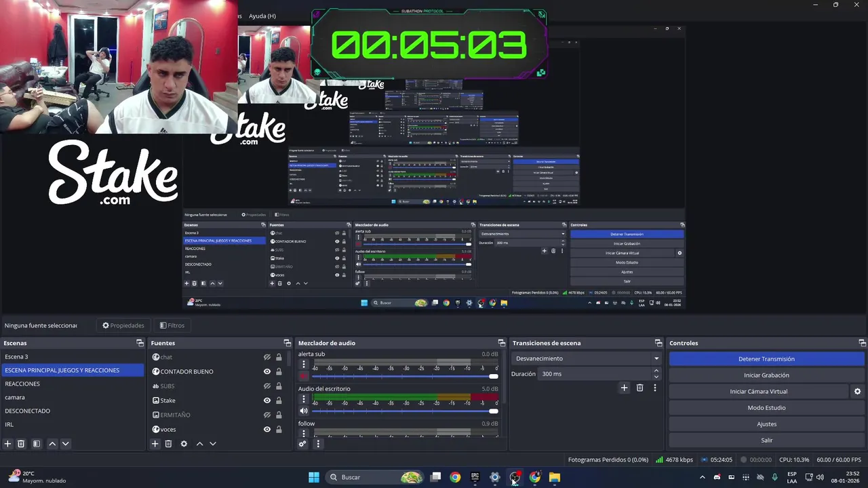Viewport: 868px width, 488px height.
Task: Open alerta sub options three-dot menu
Action: point(304,365)
